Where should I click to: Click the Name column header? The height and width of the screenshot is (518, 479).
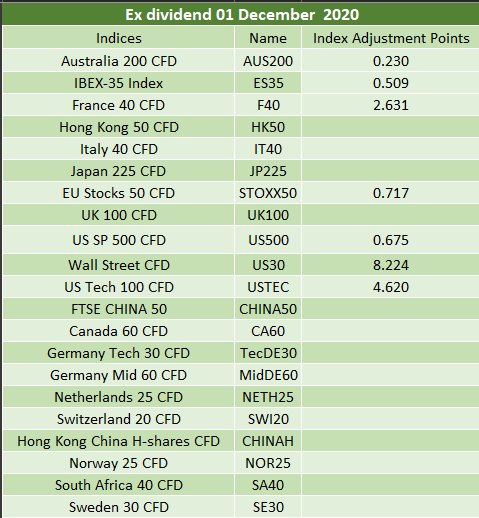click(268, 38)
